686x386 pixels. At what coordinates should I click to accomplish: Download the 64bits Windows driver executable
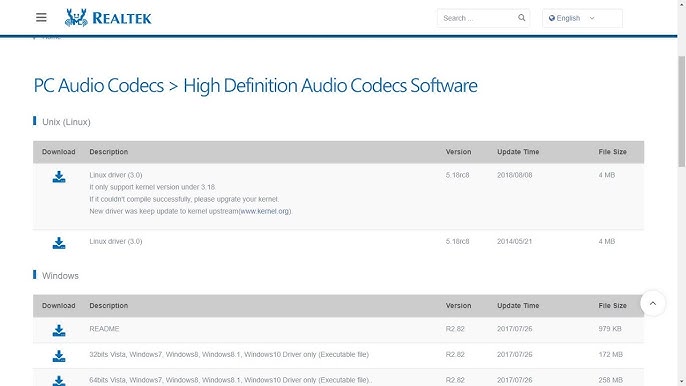(x=59, y=381)
